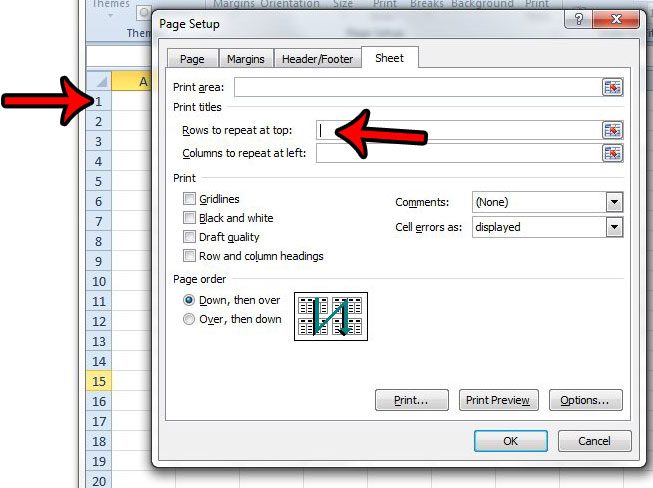Select row 10 header in the worksheet

pyautogui.click(x=99, y=281)
